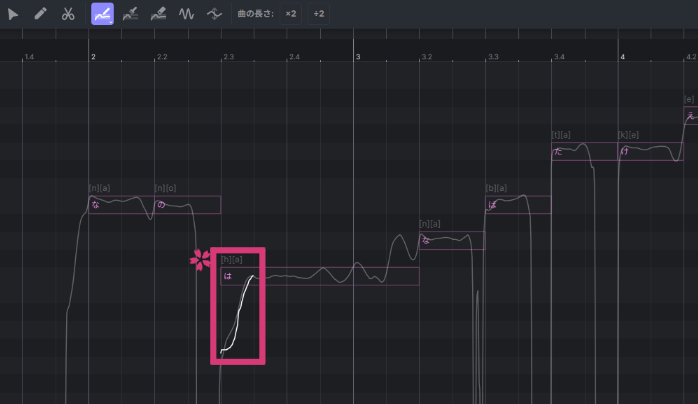Select the vibrato wave tool
The height and width of the screenshot is (404, 698).
(x=186, y=14)
